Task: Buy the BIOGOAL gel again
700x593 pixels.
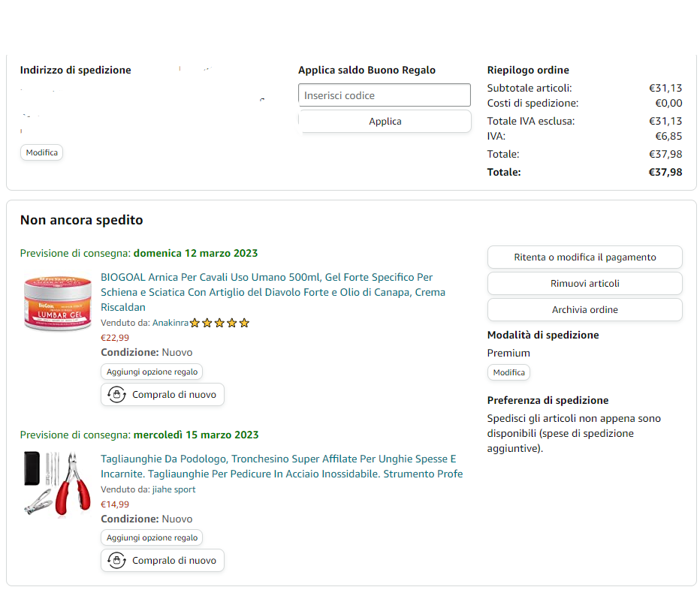Action: point(173,395)
